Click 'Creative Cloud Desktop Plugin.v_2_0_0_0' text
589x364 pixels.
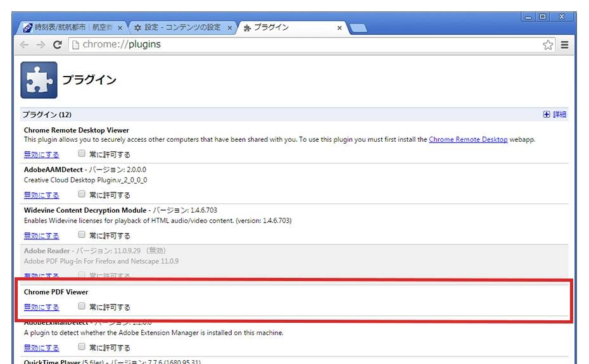pos(85,180)
